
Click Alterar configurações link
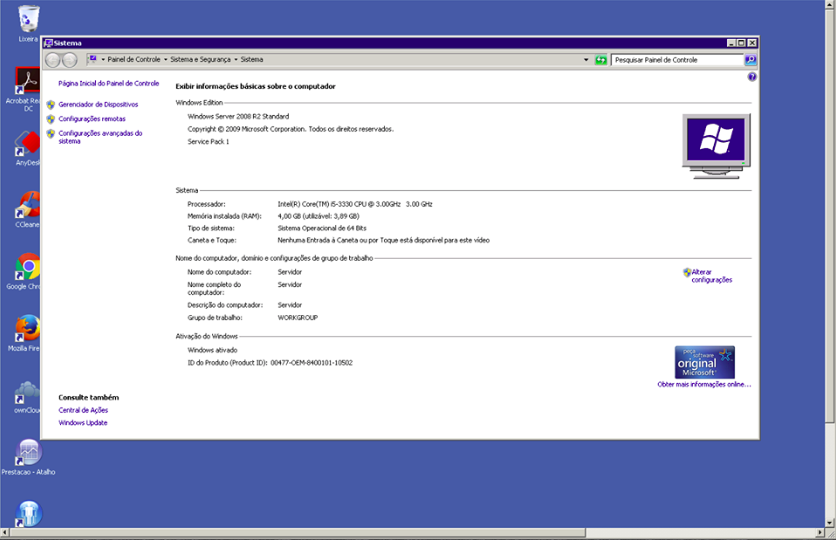click(712, 276)
